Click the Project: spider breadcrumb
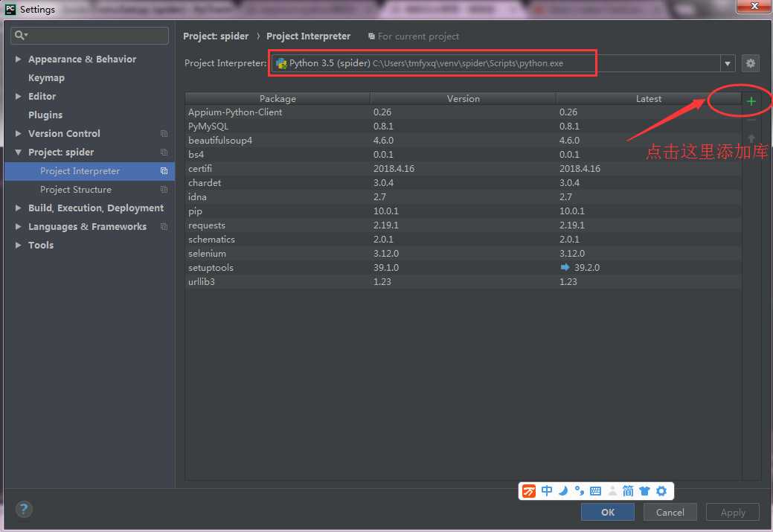Image resolution: width=773 pixels, height=532 pixels. click(216, 36)
